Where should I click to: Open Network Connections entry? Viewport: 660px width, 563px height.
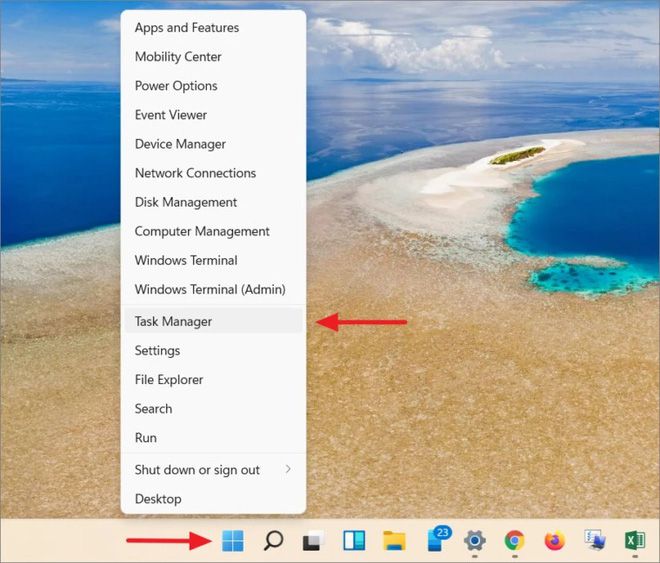pos(213,173)
